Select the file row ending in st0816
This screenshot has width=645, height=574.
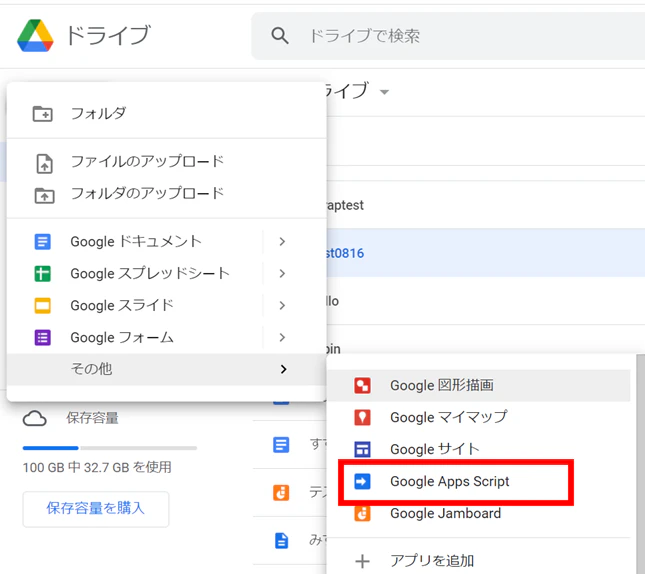coord(486,253)
